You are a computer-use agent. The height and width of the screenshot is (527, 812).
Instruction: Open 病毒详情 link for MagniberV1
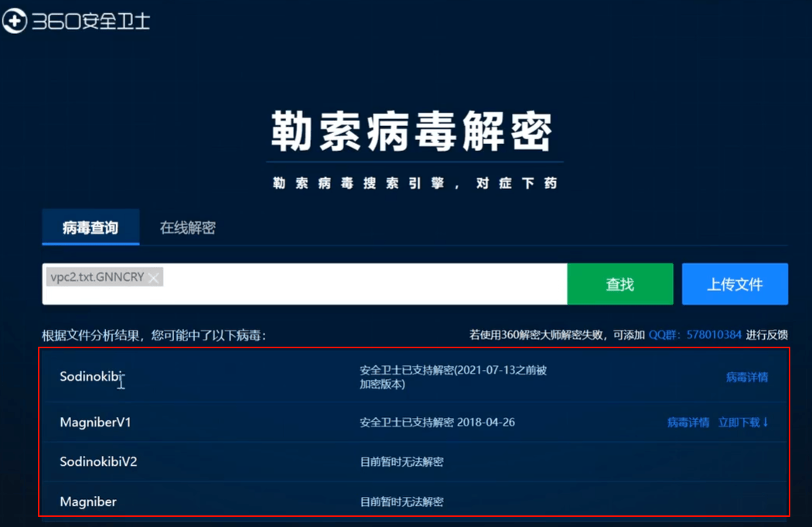688,423
